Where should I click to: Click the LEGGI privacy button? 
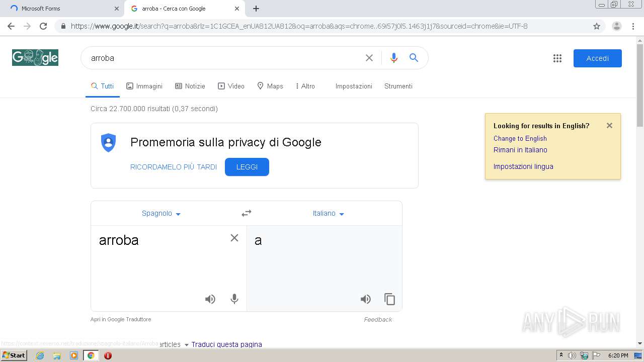247,167
